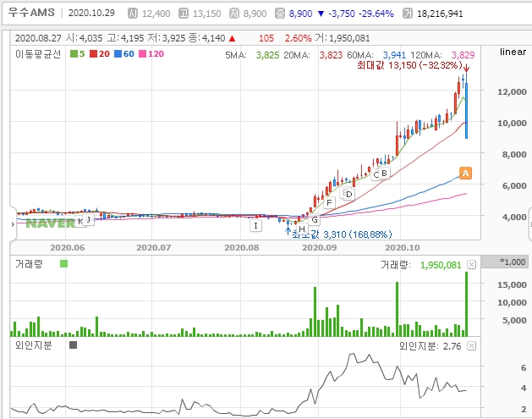Image resolution: width=532 pixels, height=419 pixels.
Task: Select the D event marker
Action: [348, 195]
